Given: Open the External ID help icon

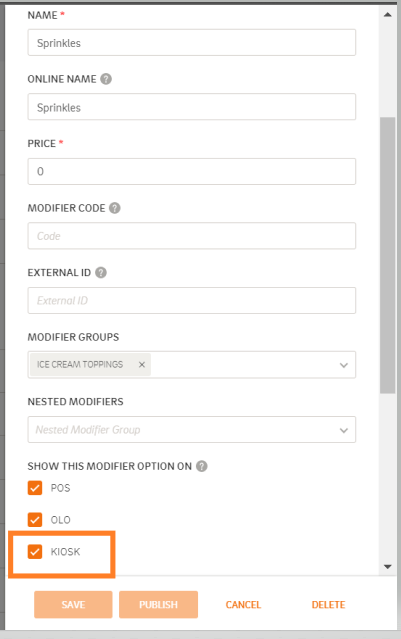Looking at the screenshot, I should [101, 272].
